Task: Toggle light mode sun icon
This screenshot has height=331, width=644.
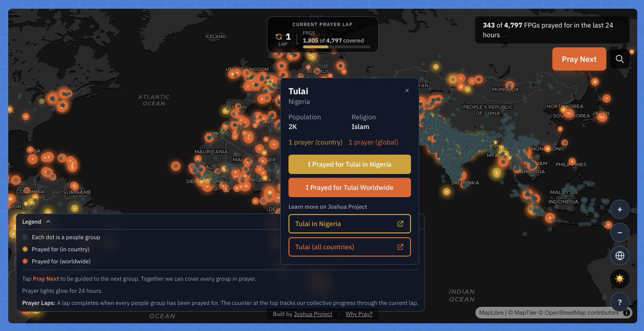Action: [620, 279]
